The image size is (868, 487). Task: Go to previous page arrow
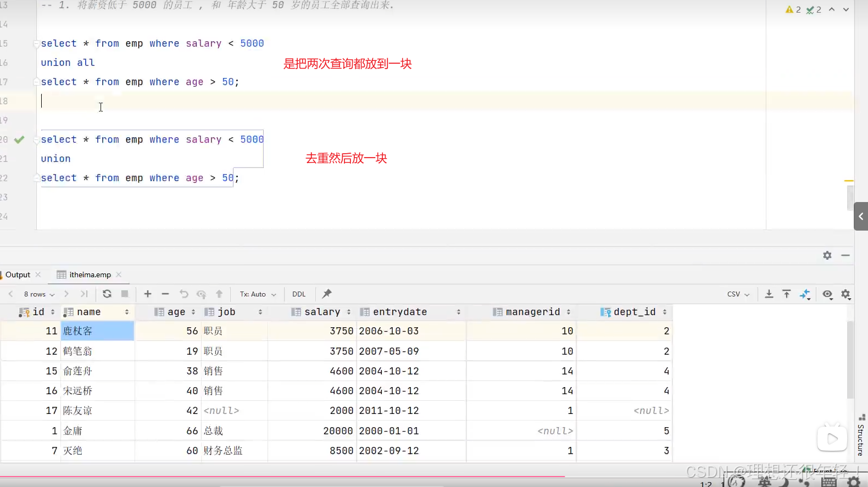click(x=10, y=294)
